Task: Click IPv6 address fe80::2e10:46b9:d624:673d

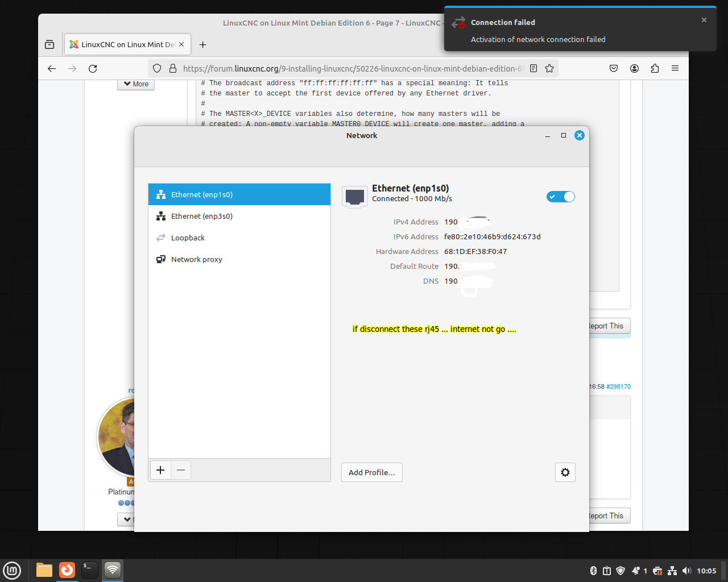Action: coord(493,236)
